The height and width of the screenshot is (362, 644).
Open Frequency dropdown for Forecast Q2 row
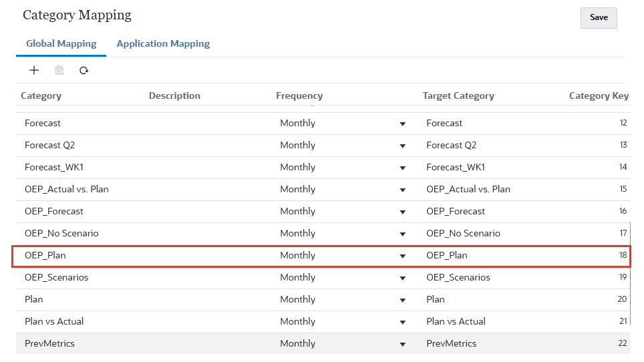point(402,146)
